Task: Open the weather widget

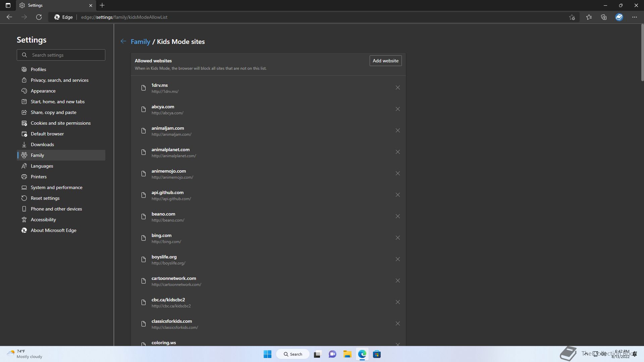Action: point(25,354)
